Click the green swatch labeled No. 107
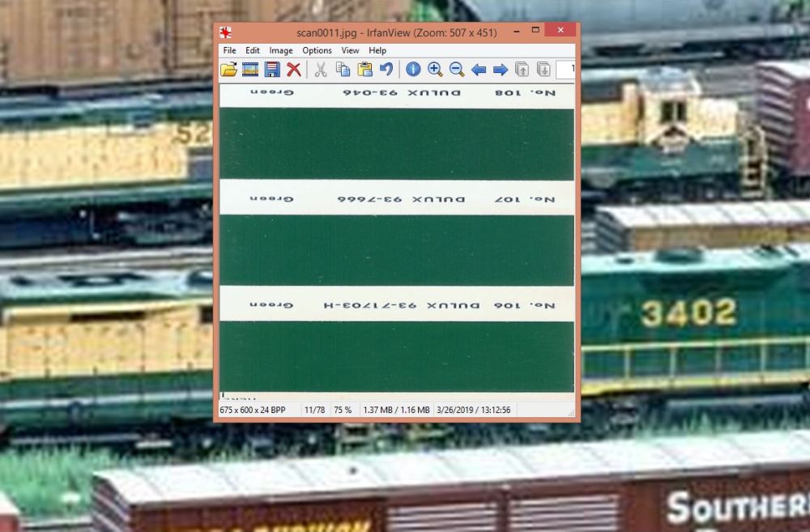Viewport: 810px width, 532px height. click(x=397, y=250)
